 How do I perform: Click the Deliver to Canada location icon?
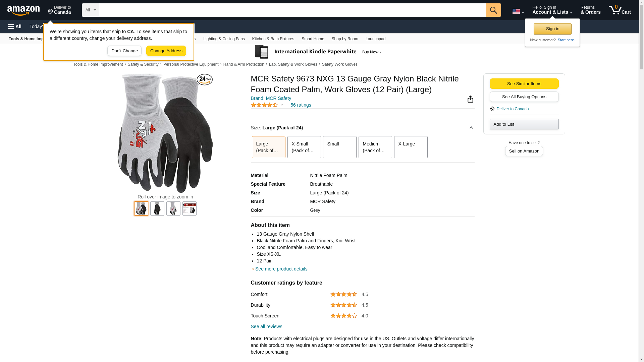(492, 109)
